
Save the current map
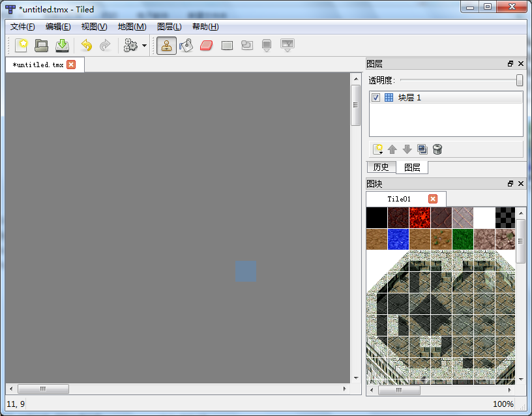(x=62, y=45)
